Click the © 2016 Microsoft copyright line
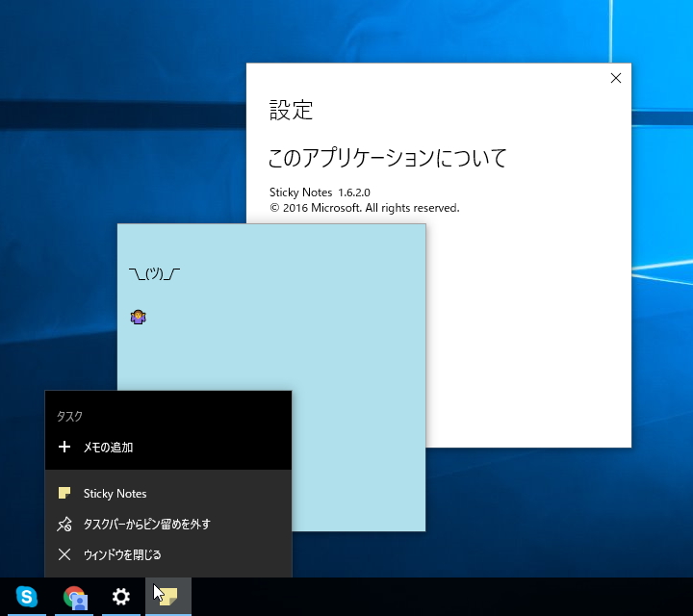This screenshot has height=616, width=693. [365, 208]
